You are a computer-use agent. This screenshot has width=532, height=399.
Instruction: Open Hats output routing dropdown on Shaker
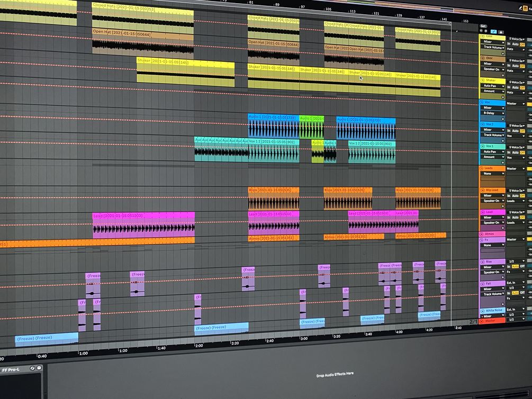(x=516, y=93)
